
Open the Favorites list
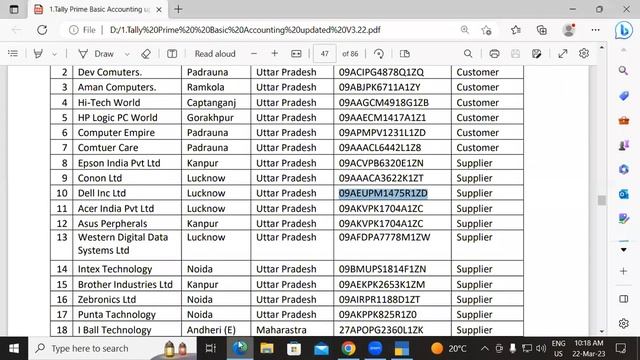coord(516,30)
